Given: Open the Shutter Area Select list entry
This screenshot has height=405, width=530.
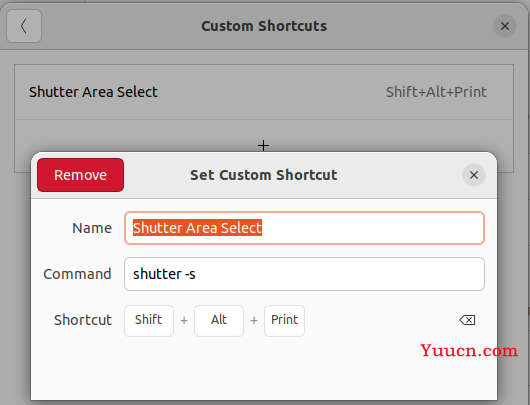Looking at the screenshot, I should [x=264, y=92].
